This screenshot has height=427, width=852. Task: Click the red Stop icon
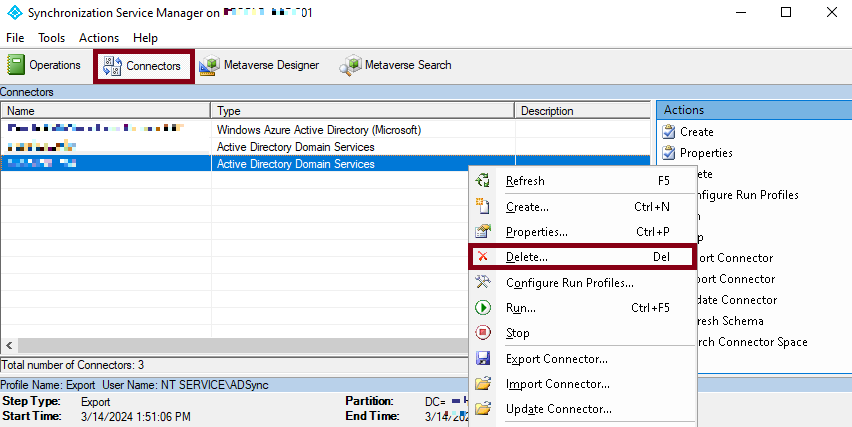point(483,332)
